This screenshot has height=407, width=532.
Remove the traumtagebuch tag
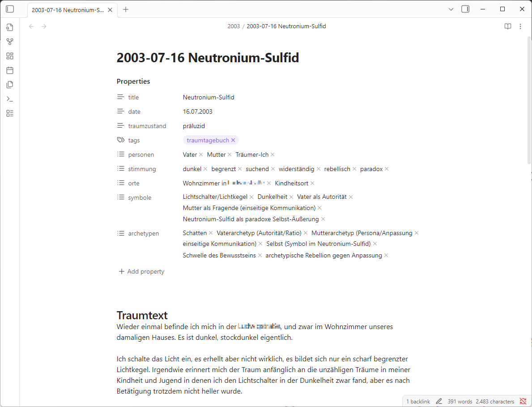point(233,140)
